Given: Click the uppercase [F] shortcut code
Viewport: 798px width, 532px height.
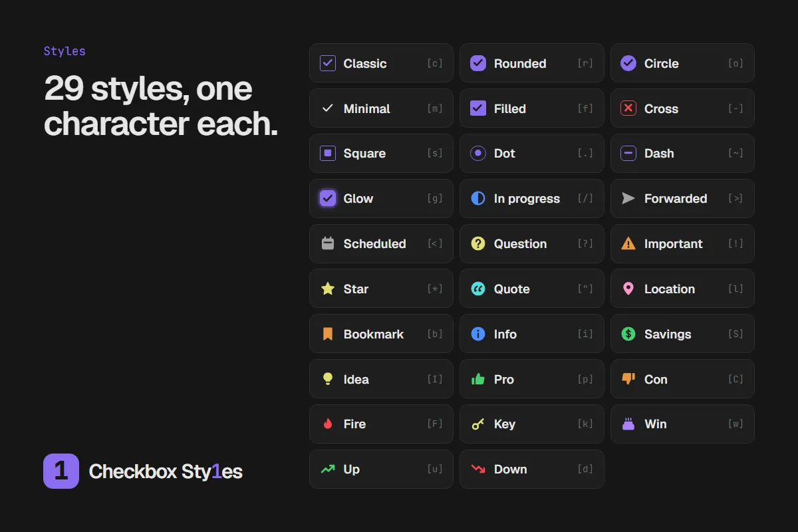Looking at the screenshot, I should pyautogui.click(x=435, y=424).
